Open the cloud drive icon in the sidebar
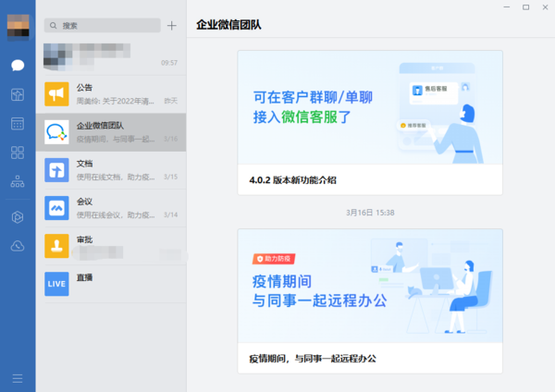 coord(18,246)
